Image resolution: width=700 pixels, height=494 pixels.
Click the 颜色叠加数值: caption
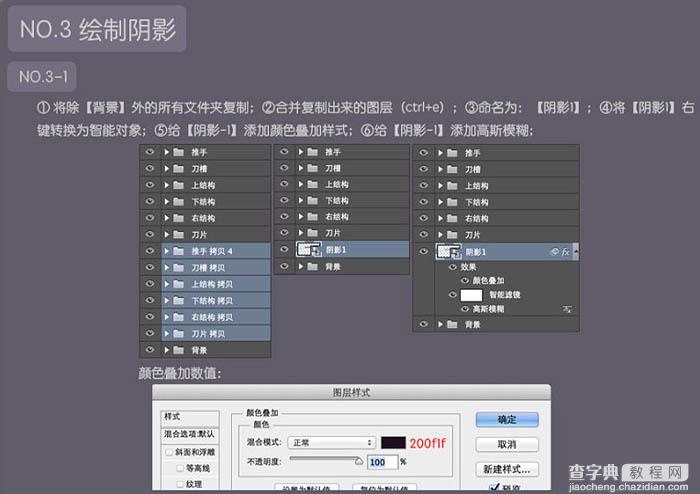point(180,373)
